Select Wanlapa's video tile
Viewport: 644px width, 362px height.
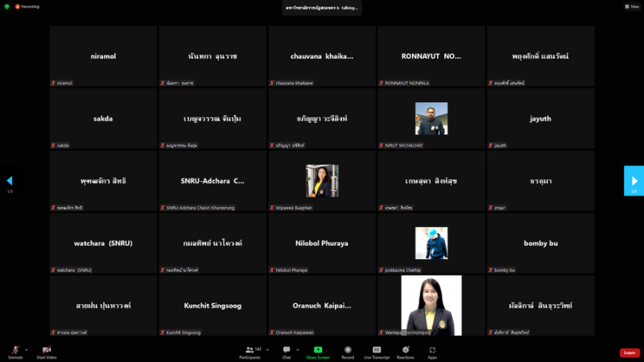pyautogui.click(x=431, y=306)
